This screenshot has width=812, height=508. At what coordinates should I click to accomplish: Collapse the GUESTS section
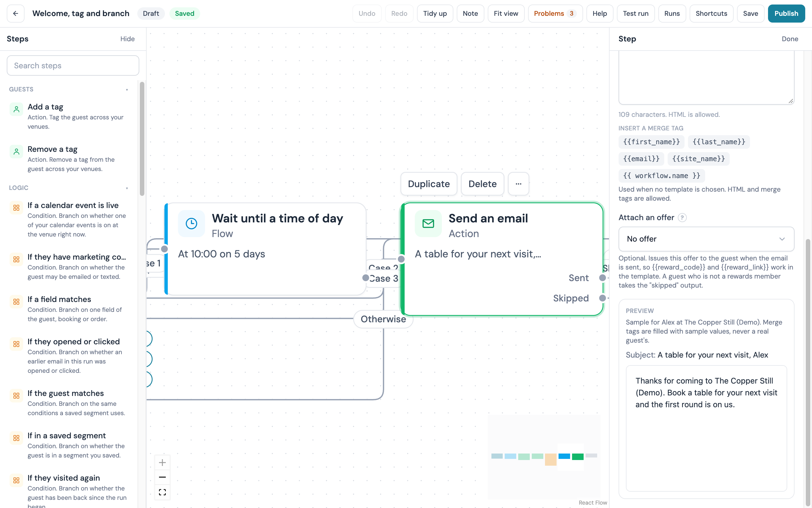click(x=127, y=90)
